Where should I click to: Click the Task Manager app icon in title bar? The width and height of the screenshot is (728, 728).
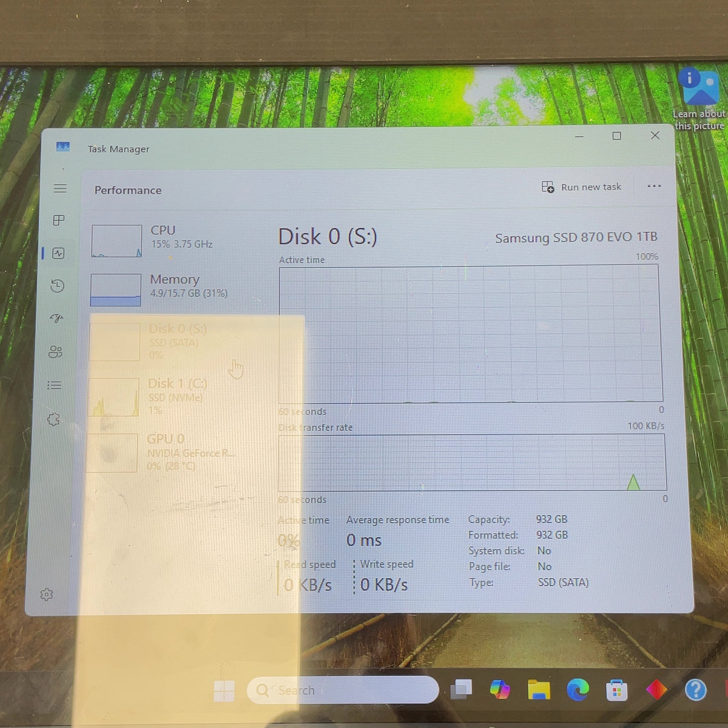62,147
